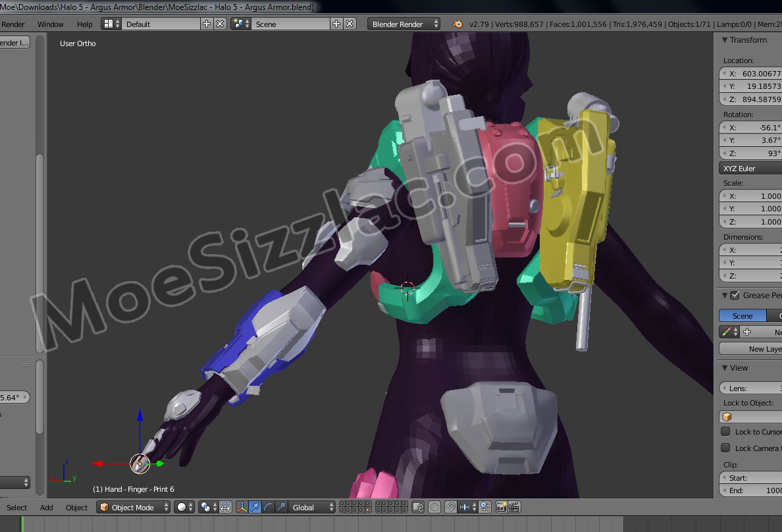Click the Clip End value field
782x532 pixels.
coord(750,491)
